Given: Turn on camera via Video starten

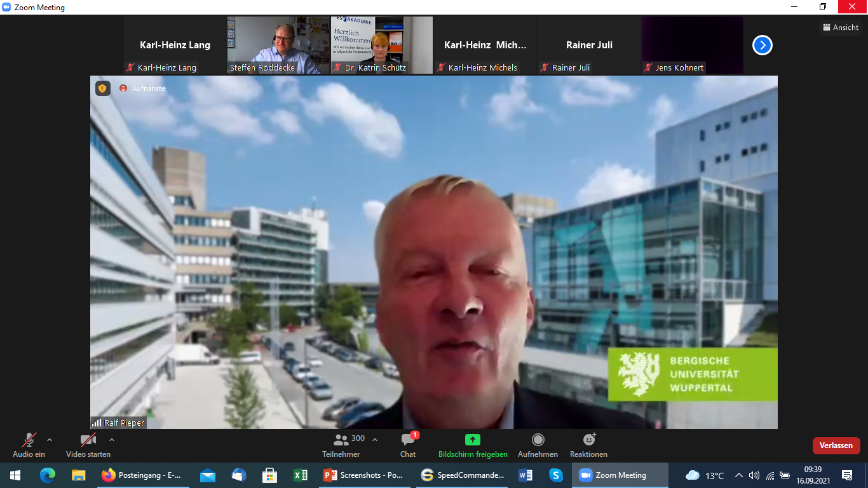Looking at the screenshot, I should [x=88, y=440].
